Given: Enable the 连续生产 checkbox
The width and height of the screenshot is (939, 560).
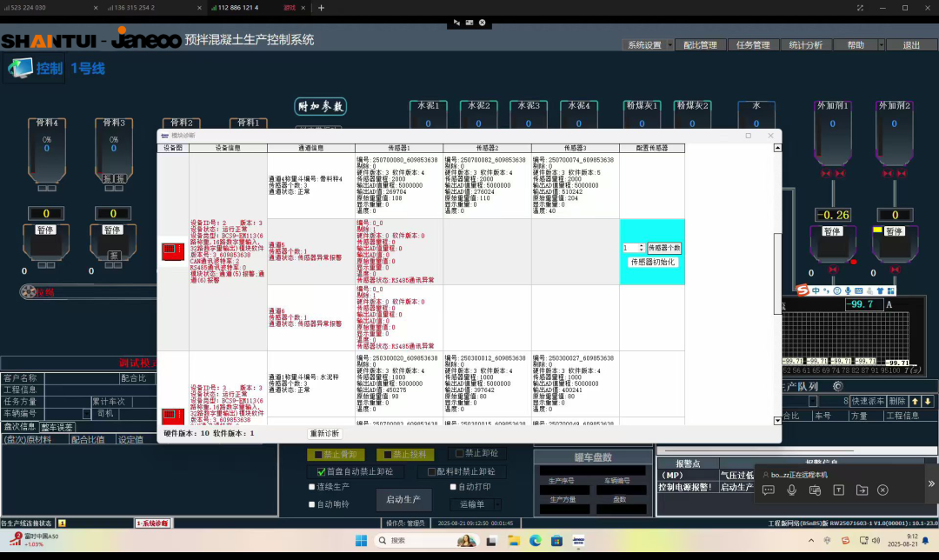Looking at the screenshot, I should click(312, 487).
